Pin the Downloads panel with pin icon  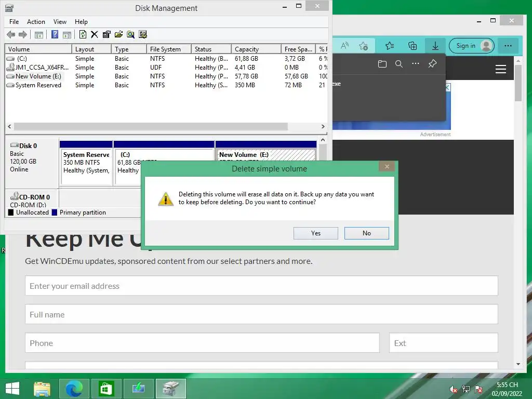click(x=432, y=64)
